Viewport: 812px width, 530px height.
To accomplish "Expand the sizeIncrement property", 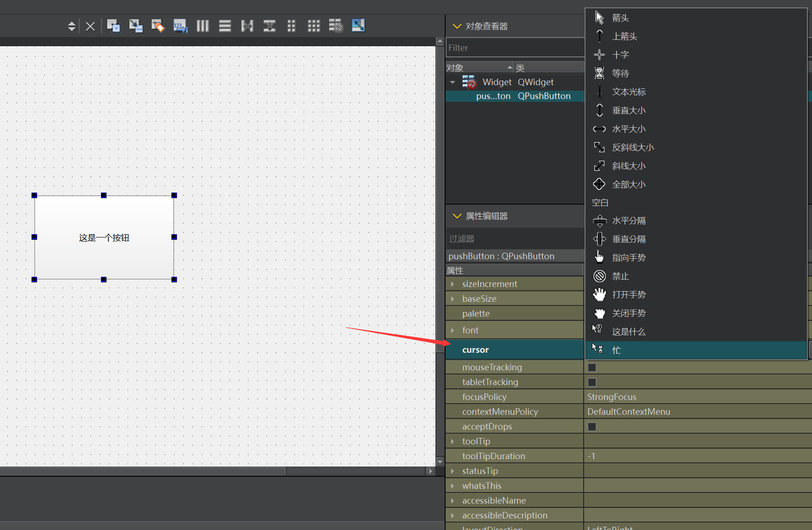I will 453,284.
